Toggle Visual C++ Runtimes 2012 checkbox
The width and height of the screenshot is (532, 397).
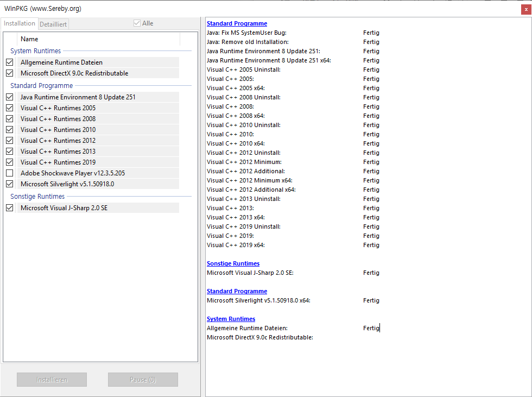(10, 141)
